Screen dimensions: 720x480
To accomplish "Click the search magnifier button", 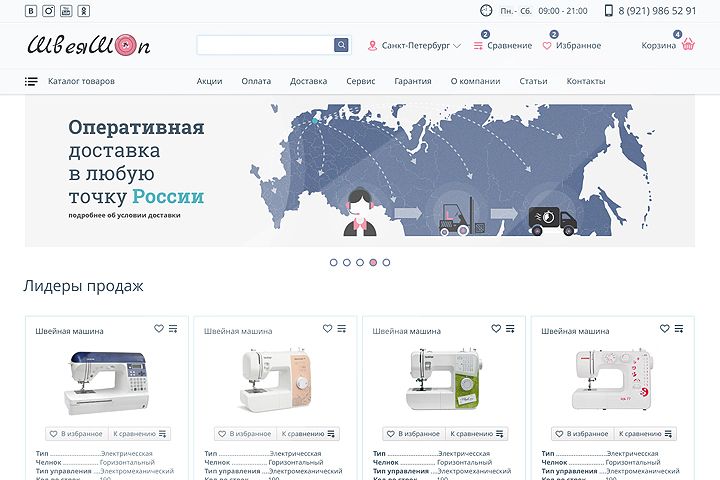I will 341,45.
